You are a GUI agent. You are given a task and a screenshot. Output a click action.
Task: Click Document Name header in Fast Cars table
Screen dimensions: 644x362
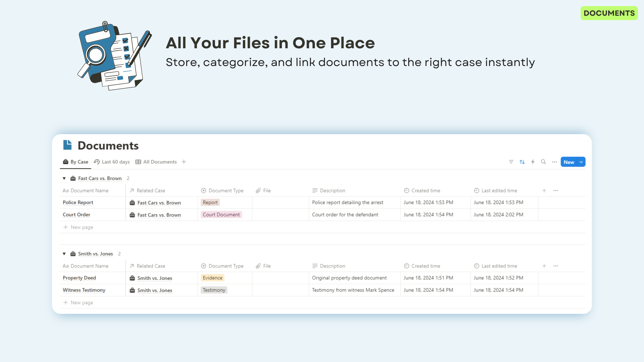point(86,190)
